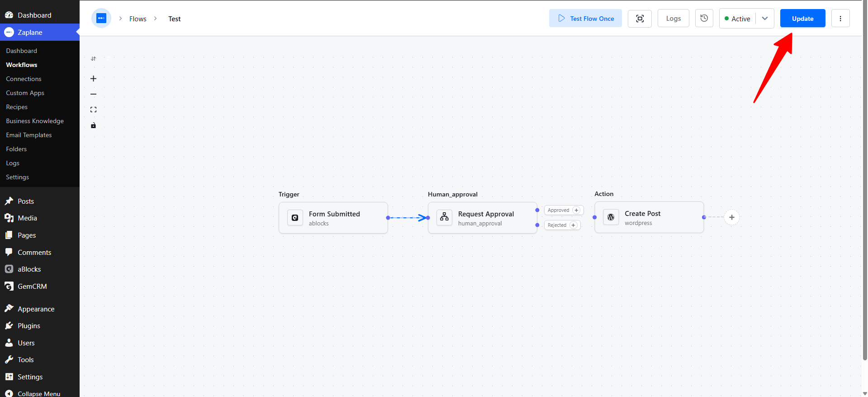Zoom out with the minus canvas control

(94, 94)
